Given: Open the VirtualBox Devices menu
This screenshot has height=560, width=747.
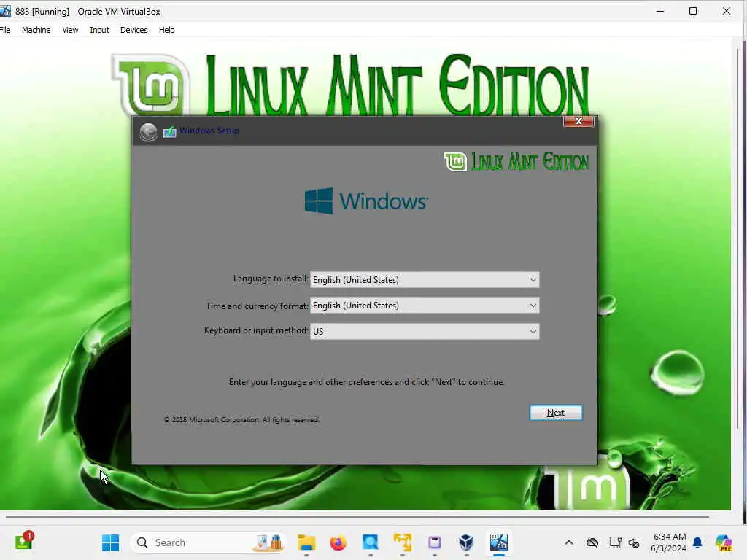Looking at the screenshot, I should tap(134, 29).
